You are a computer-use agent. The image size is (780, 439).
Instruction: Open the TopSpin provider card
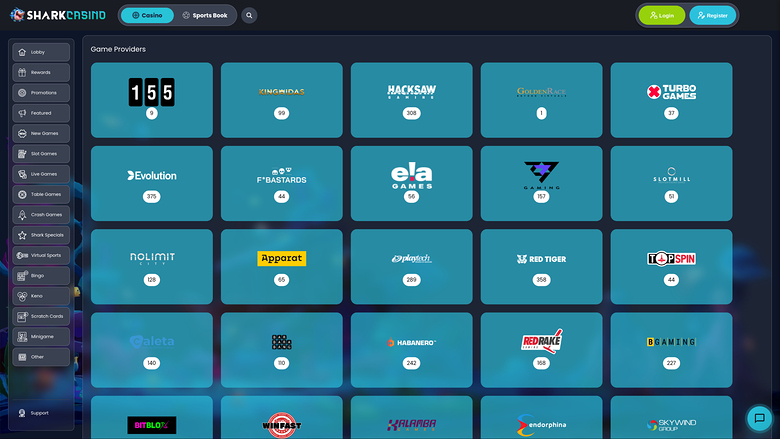pos(671,266)
